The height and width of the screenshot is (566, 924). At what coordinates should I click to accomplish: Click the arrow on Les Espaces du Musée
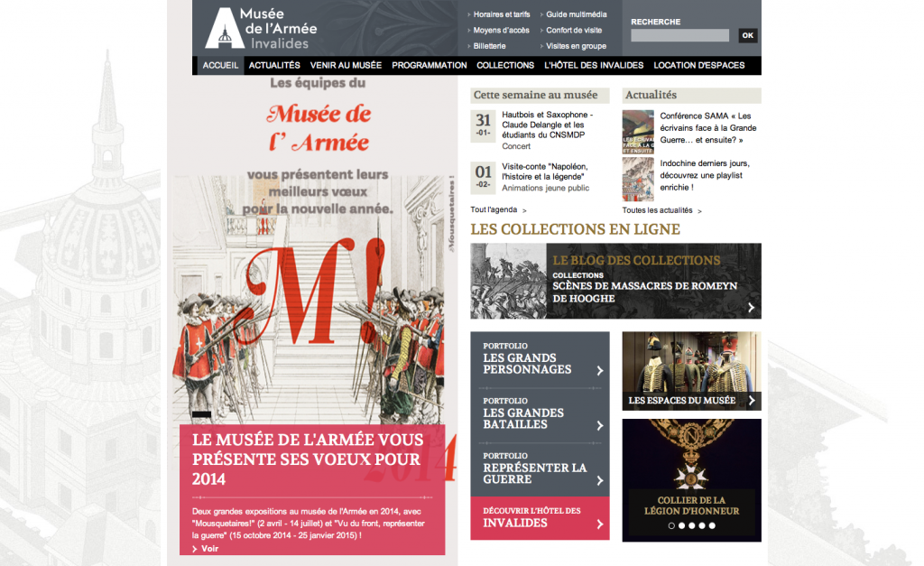point(752,400)
